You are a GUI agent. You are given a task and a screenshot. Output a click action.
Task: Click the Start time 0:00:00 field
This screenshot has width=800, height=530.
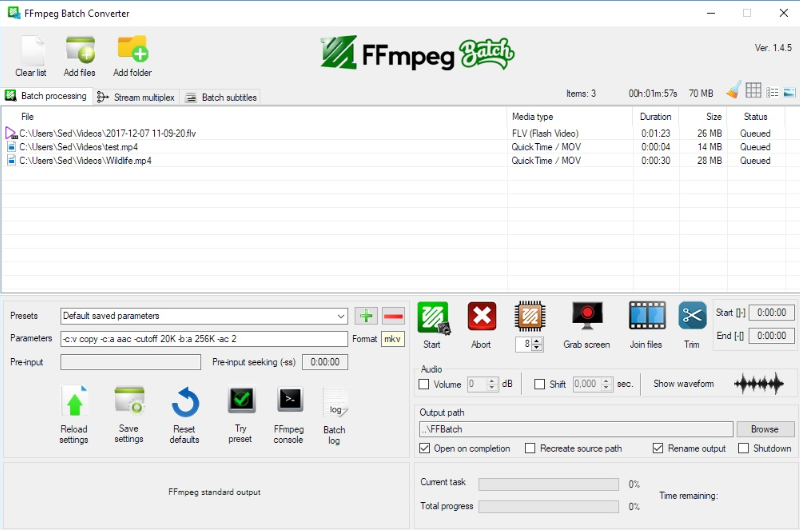pyautogui.click(x=771, y=313)
